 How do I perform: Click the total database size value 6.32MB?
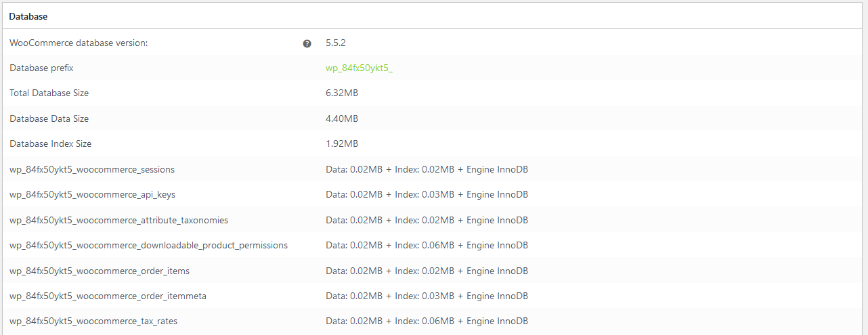pyautogui.click(x=342, y=93)
